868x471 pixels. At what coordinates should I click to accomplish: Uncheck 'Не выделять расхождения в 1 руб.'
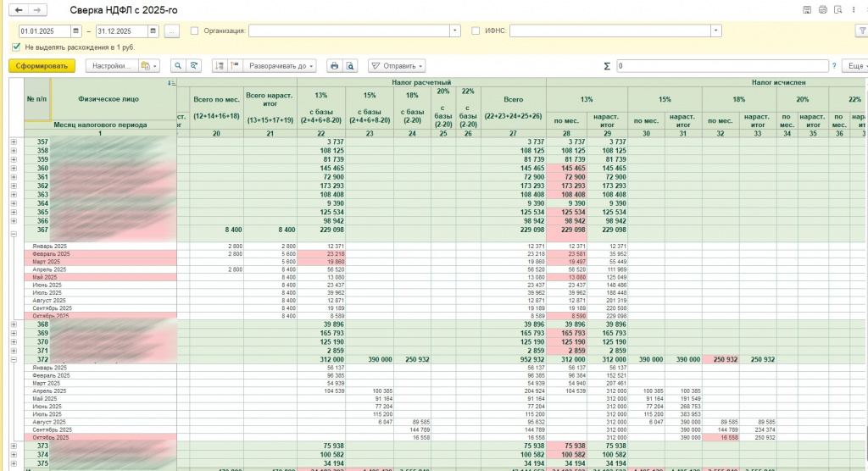(16, 47)
